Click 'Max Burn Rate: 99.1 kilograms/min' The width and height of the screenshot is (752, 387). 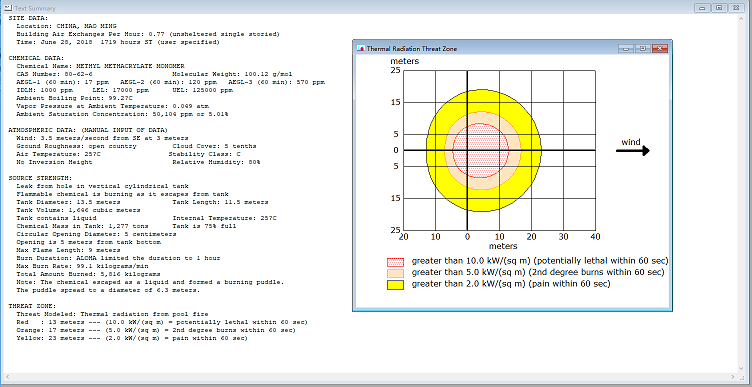(x=82, y=266)
